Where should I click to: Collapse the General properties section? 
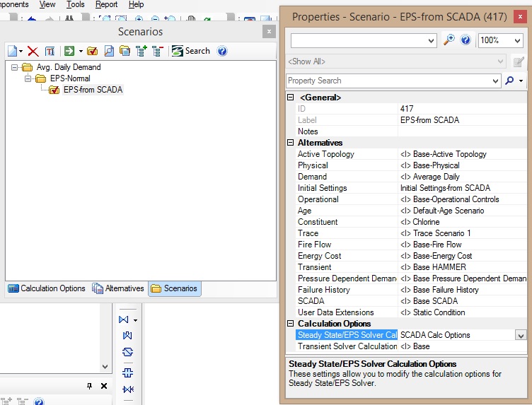tap(291, 98)
